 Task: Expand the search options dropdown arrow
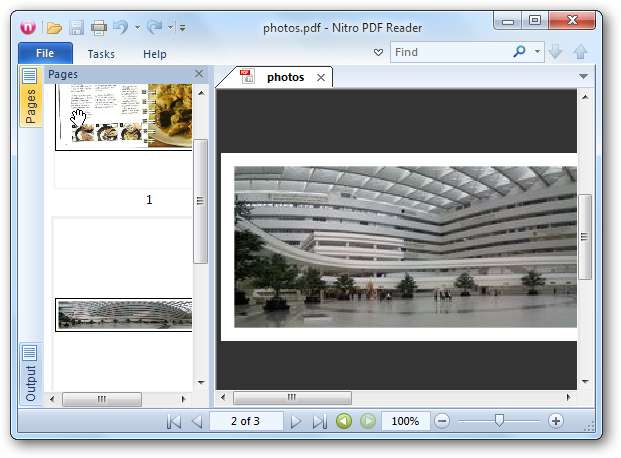[537, 52]
